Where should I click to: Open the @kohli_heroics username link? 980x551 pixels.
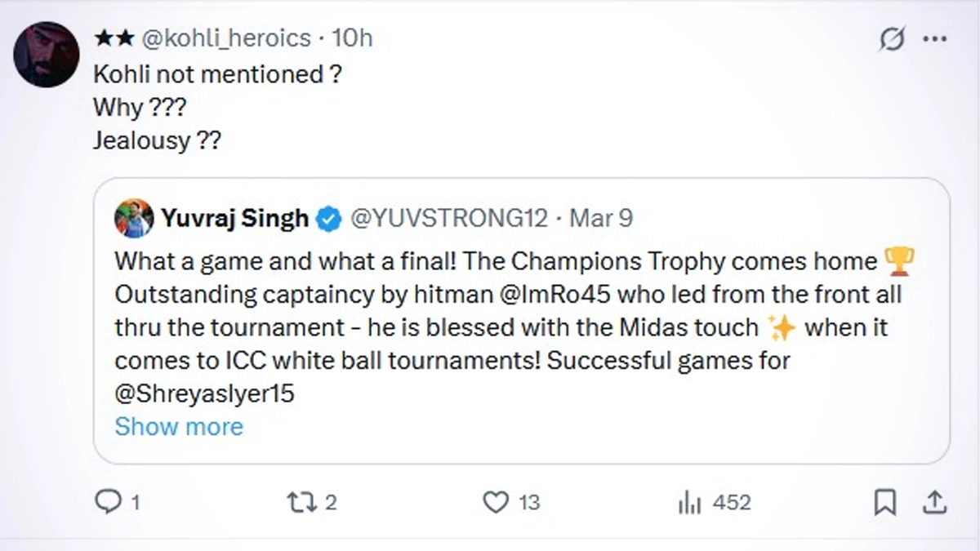pos(226,38)
